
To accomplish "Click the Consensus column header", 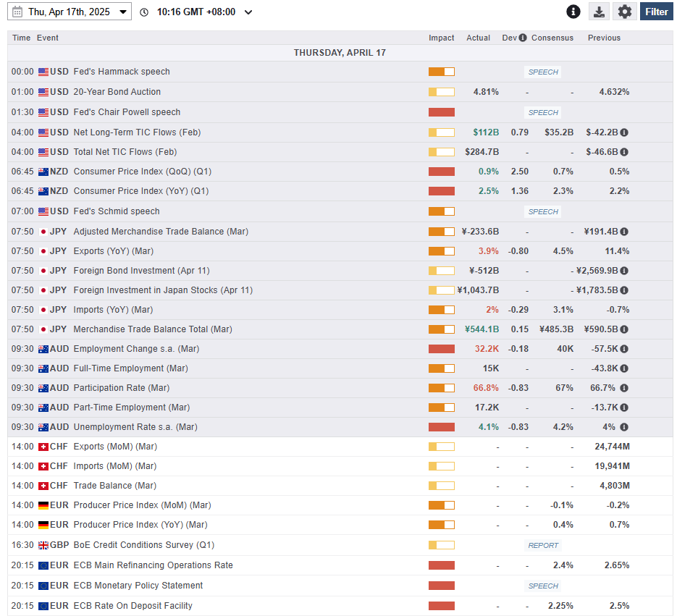I will click(x=552, y=38).
